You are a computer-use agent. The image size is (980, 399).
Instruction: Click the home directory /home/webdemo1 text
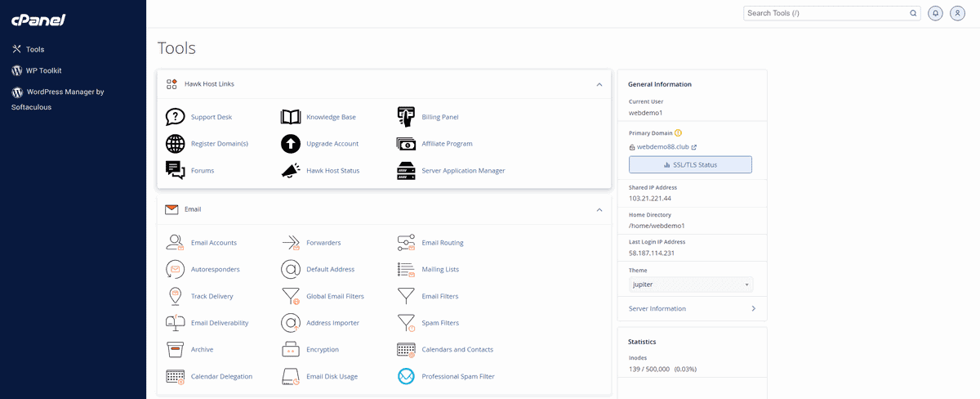pos(657,225)
